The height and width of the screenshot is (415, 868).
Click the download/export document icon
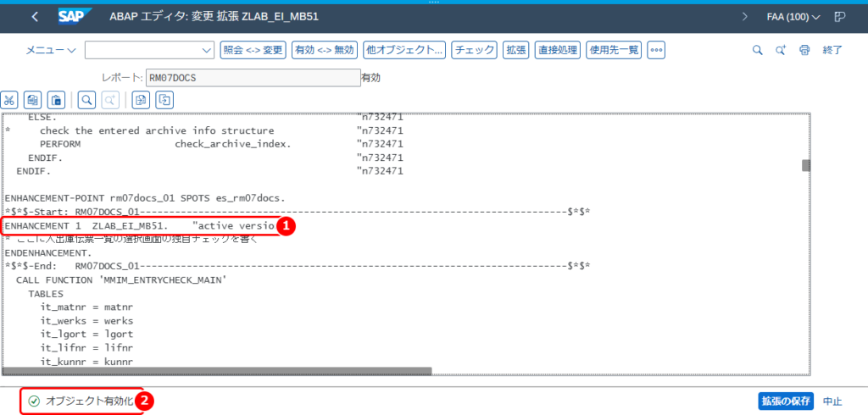[x=165, y=100]
